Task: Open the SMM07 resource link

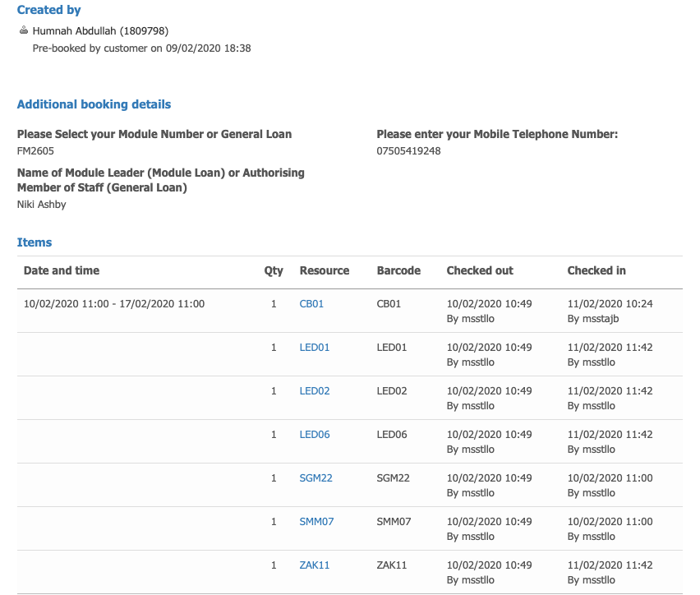Action: click(x=316, y=521)
